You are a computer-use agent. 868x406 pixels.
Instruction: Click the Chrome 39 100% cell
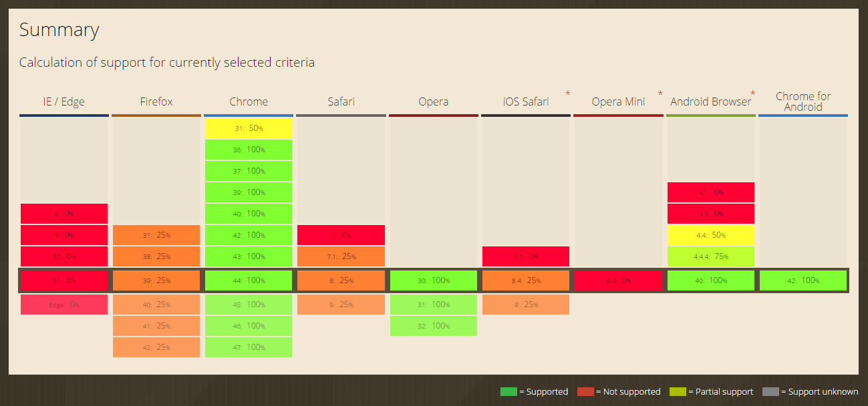point(249,192)
